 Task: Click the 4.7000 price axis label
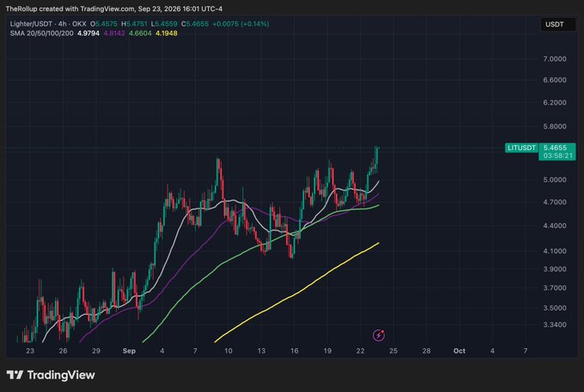[x=555, y=202]
